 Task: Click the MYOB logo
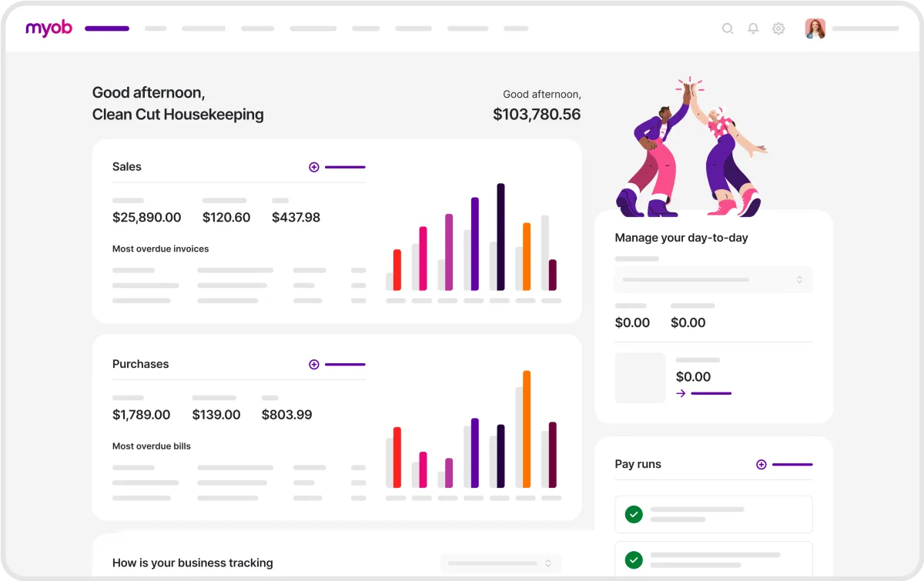pos(49,28)
